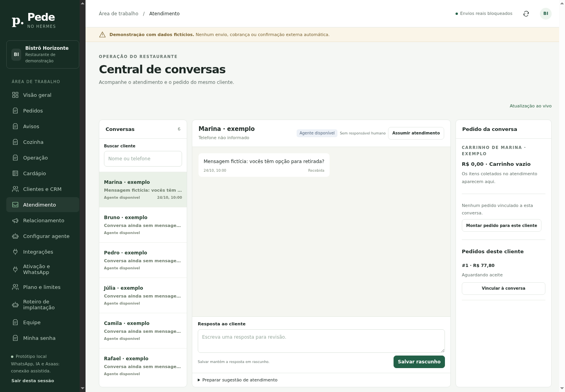The width and height of the screenshot is (565, 392).
Task: Click the Cozinha sidebar icon
Action: point(15,142)
